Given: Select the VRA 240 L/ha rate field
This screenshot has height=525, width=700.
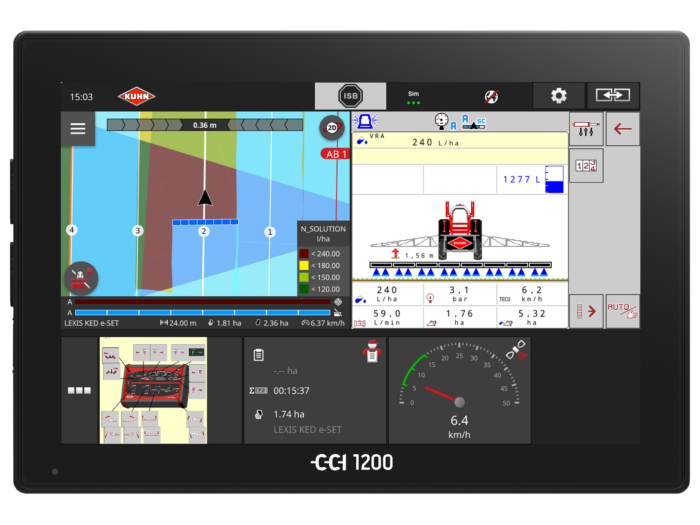Looking at the screenshot, I should click(460, 142).
